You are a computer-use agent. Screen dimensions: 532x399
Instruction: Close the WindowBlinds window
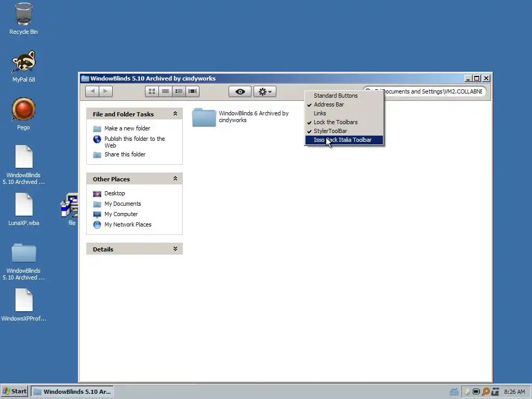(x=486, y=78)
